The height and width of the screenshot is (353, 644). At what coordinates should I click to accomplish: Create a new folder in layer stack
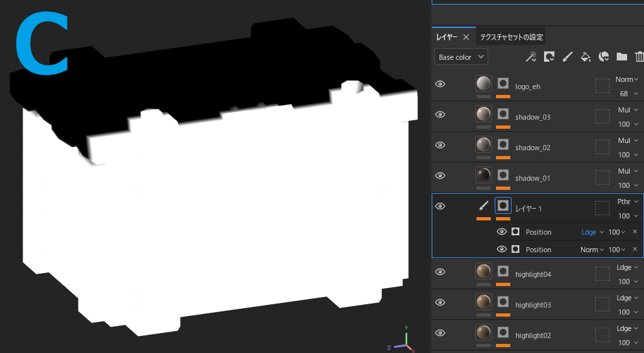[x=621, y=57]
